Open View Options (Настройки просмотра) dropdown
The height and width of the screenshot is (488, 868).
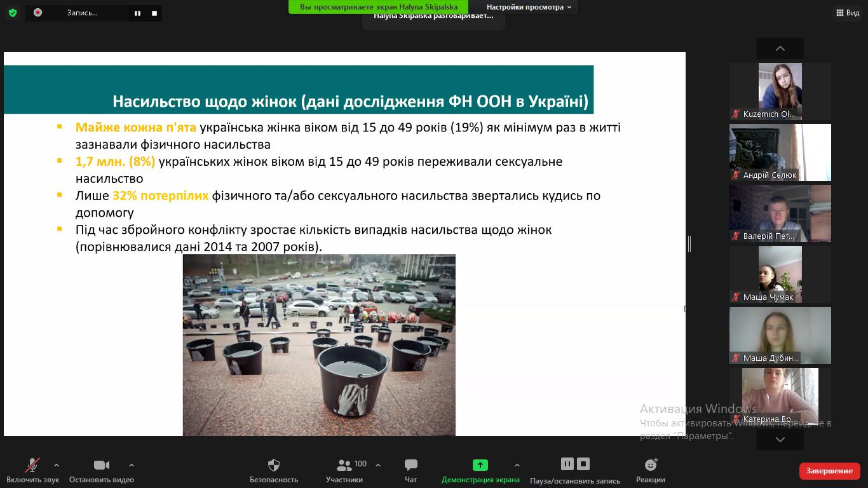(529, 7)
